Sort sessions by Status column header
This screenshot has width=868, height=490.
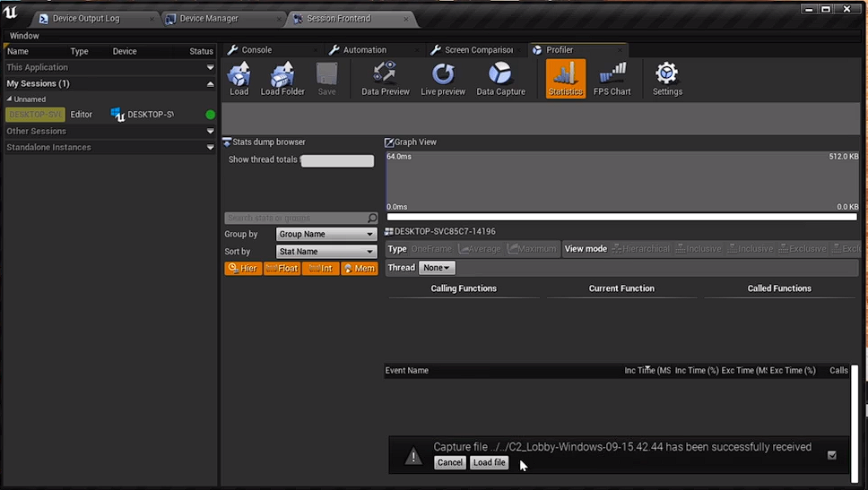(201, 51)
